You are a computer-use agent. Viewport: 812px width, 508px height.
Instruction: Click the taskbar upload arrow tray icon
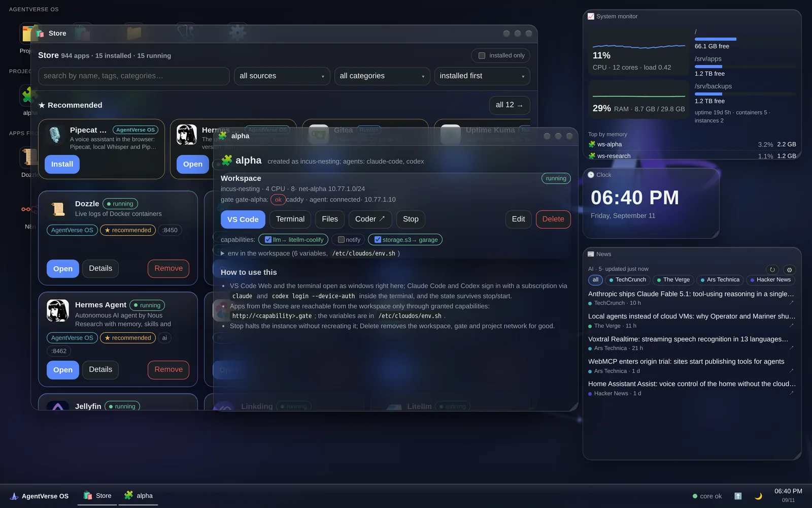pyautogui.click(x=738, y=496)
